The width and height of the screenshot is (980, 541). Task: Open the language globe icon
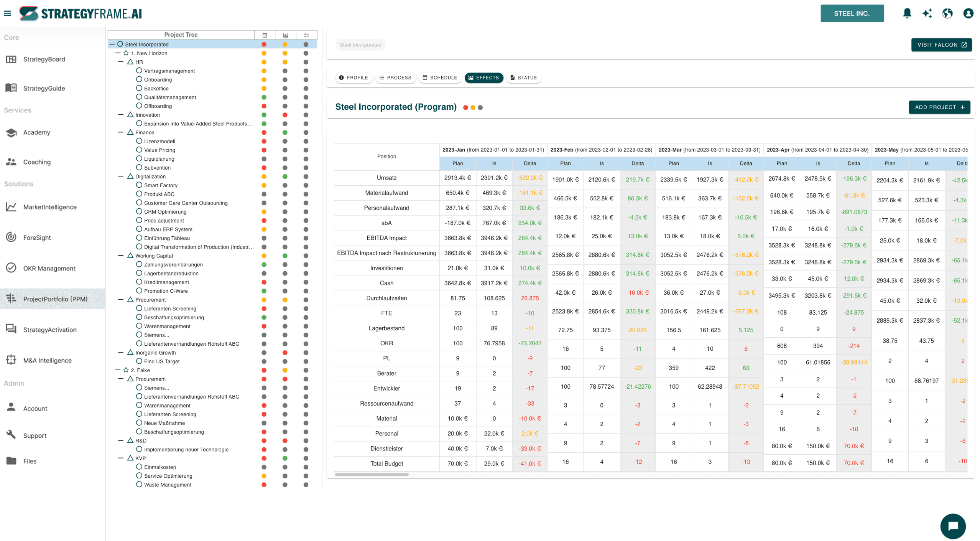coord(947,13)
